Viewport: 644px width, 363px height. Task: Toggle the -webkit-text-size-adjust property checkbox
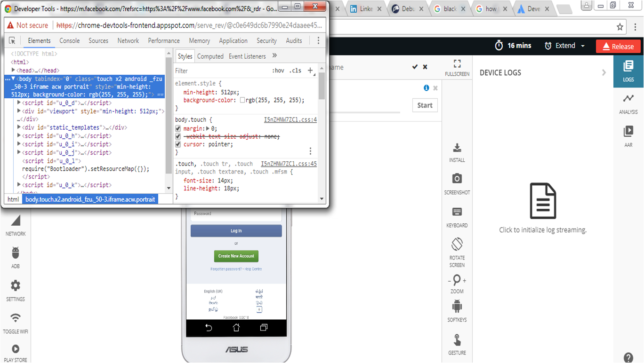pos(178,136)
